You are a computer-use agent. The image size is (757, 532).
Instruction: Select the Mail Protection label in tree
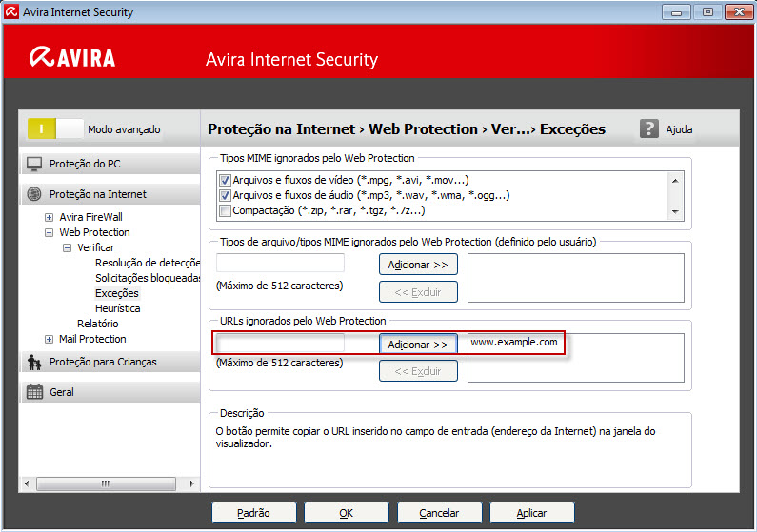pyautogui.click(x=92, y=339)
